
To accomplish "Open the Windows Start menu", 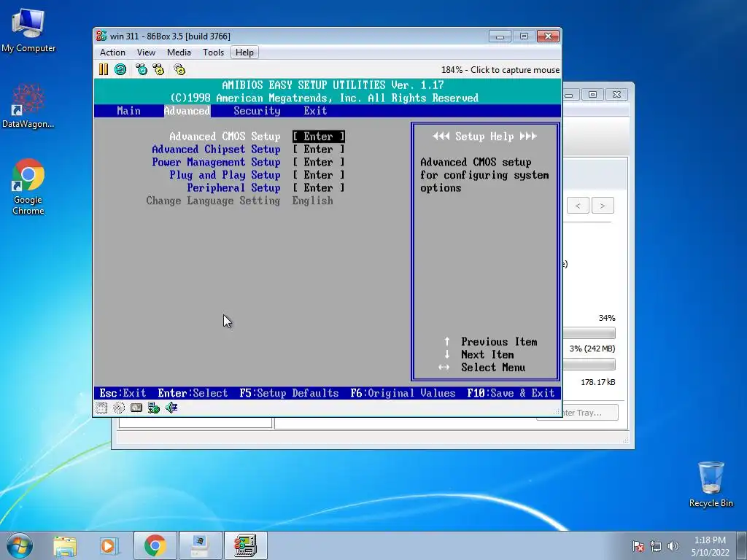I will 20,545.
